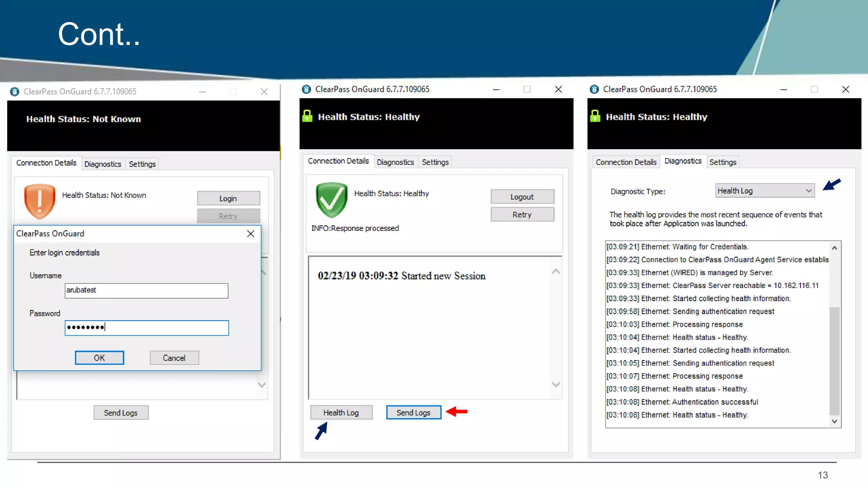The image size is (868, 488).
Task: Close the ClearPass OnGuard login dialog
Action: (x=250, y=234)
